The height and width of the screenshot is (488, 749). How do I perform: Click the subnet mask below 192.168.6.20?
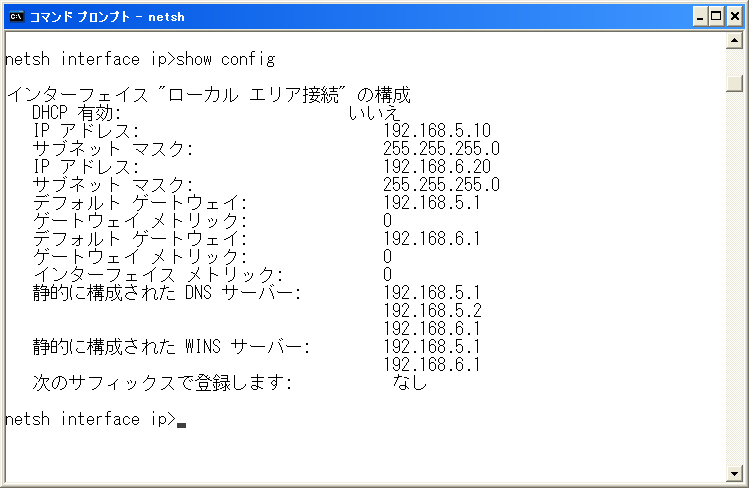[x=441, y=185]
